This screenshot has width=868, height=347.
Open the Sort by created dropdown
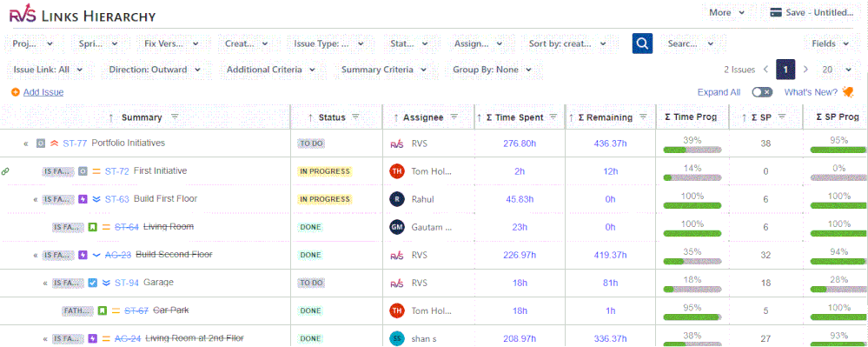click(x=567, y=43)
